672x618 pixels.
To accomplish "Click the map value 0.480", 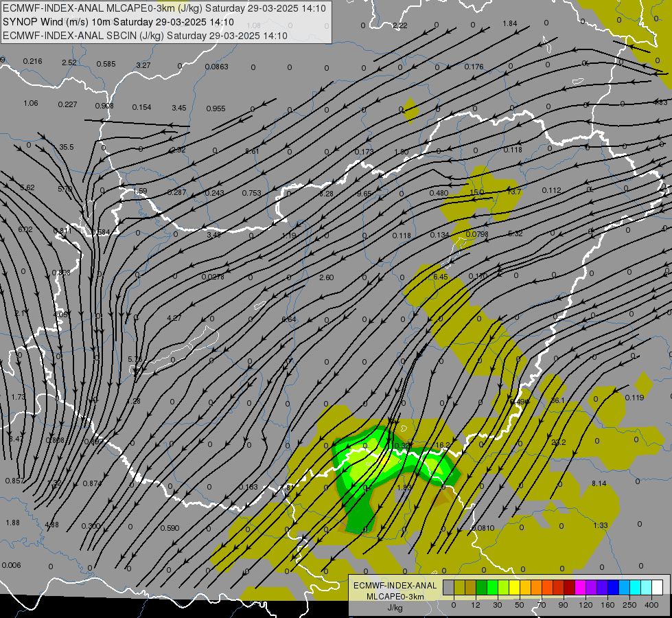I will 439,194.
